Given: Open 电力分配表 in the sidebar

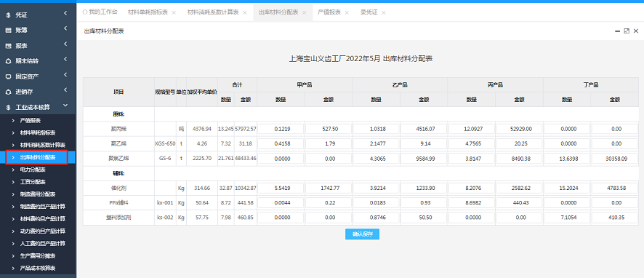Looking at the screenshot, I should tap(33, 170).
